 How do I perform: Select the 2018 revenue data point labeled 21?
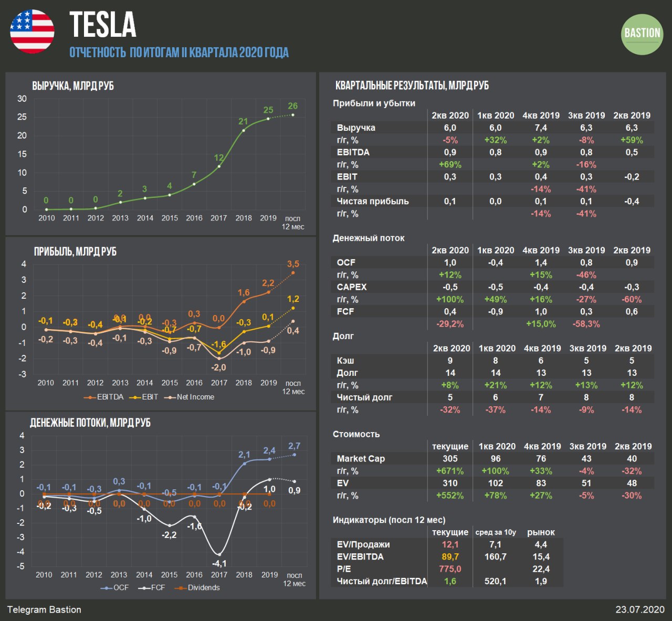click(244, 130)
